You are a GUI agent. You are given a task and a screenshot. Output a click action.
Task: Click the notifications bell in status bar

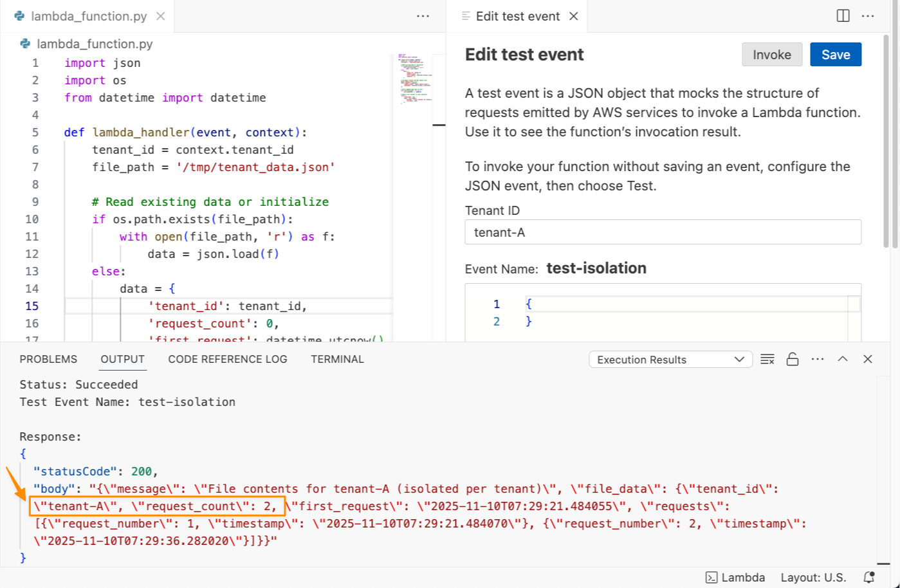click(869, 577)
